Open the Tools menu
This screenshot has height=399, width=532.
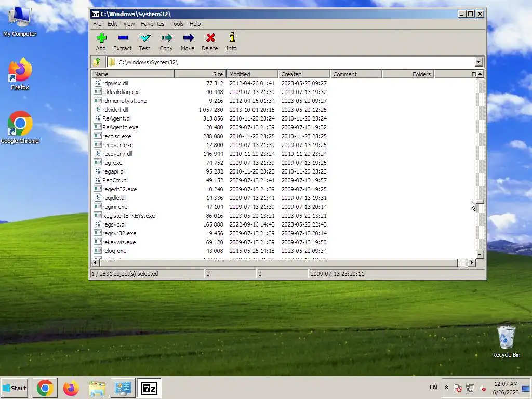pyautogui.click(x=177, y=24)
